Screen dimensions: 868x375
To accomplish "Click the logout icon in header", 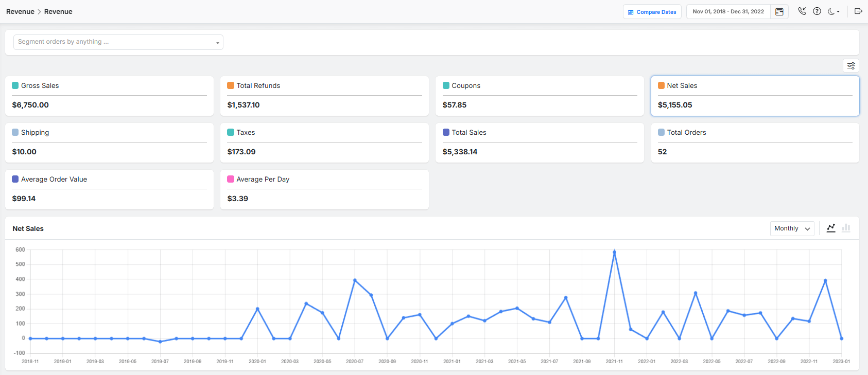I will [858, 11].
